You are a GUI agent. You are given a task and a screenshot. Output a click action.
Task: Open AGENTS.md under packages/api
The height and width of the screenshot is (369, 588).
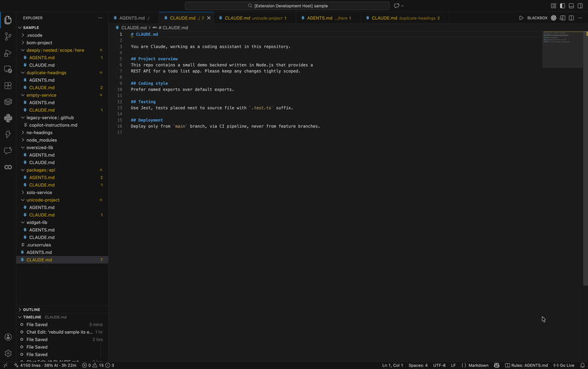coord(42,178)
